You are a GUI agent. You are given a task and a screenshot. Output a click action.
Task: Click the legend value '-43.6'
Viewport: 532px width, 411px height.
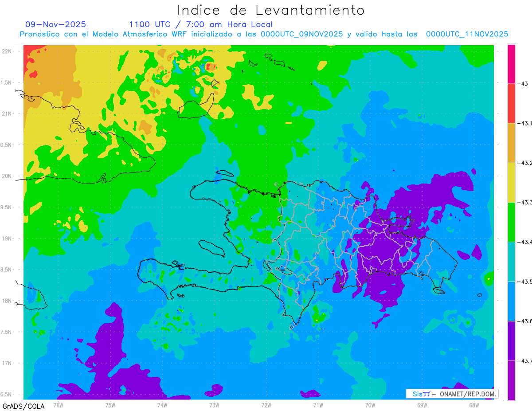coord(524,321)
